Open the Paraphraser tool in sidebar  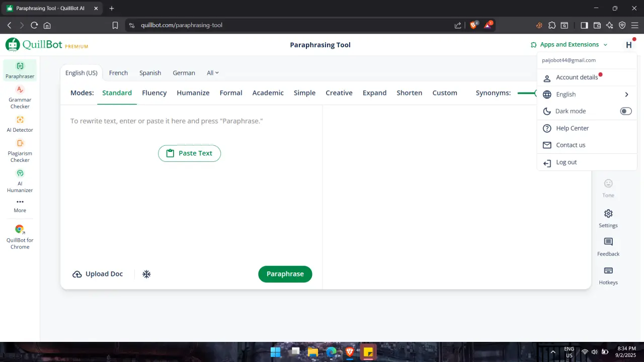point(20,70)
